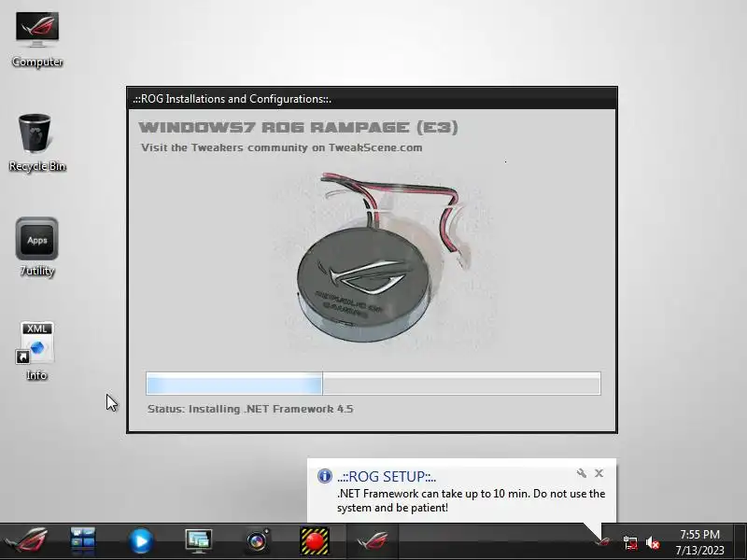Open the monitor display taskbar icon
The height and width of the screenshot is (560, 747).
198,541
